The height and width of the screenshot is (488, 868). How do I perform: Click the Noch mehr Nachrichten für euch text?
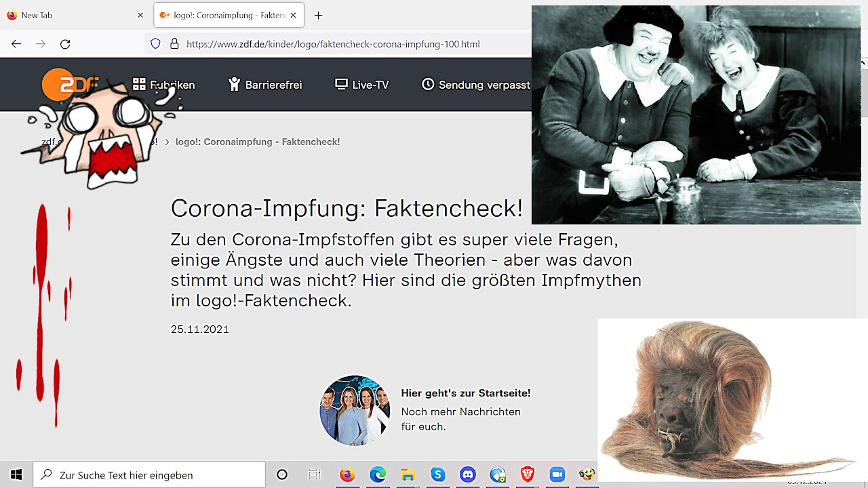coord(461,419)
